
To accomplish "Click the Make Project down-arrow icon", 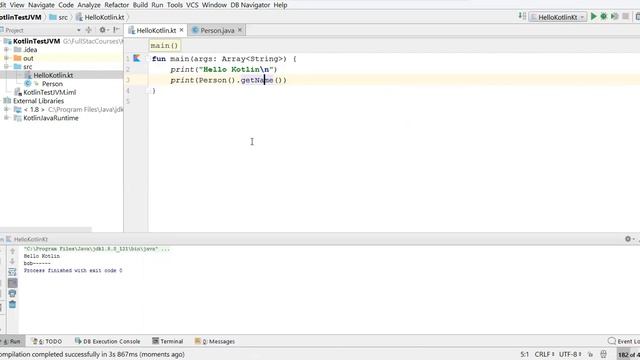I will 522,17.
